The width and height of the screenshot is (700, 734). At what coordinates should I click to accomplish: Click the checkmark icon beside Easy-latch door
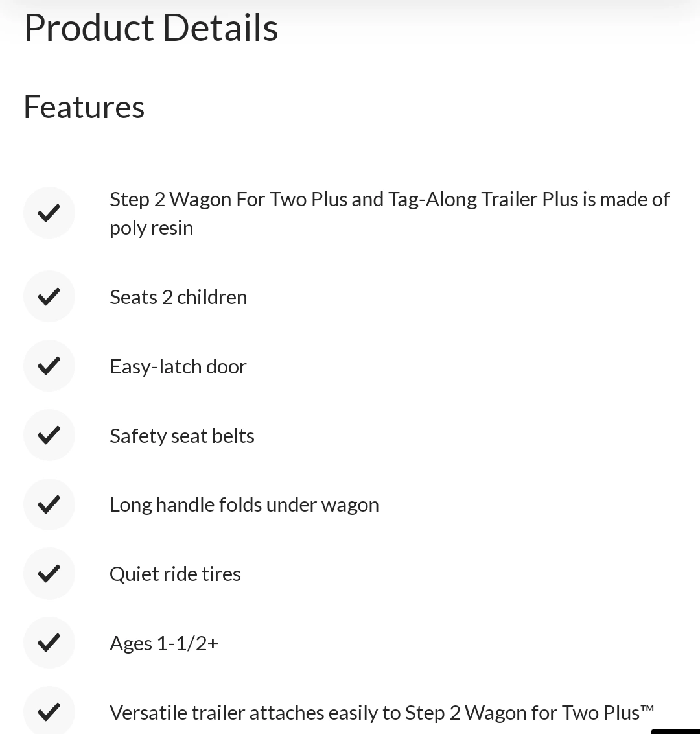coord(49,366)
